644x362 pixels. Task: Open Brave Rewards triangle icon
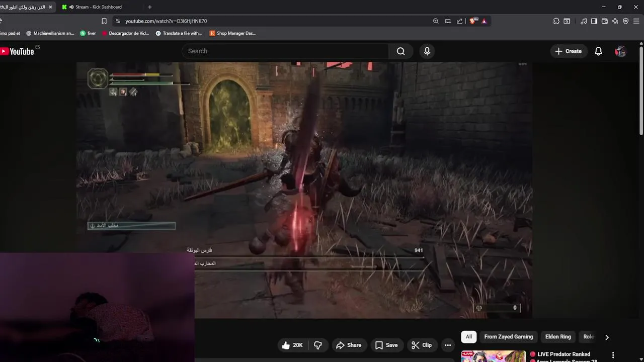click(484, 21)
